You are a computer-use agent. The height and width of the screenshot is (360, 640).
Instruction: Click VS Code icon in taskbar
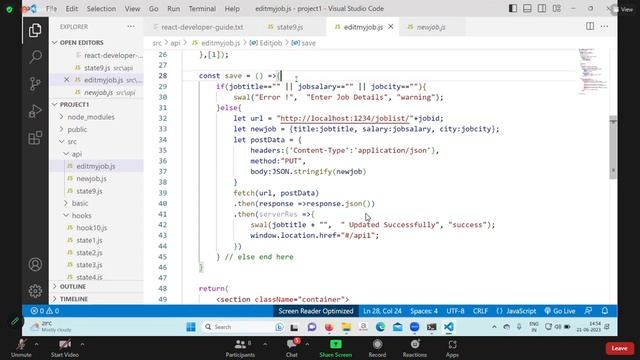coord(449,327)
